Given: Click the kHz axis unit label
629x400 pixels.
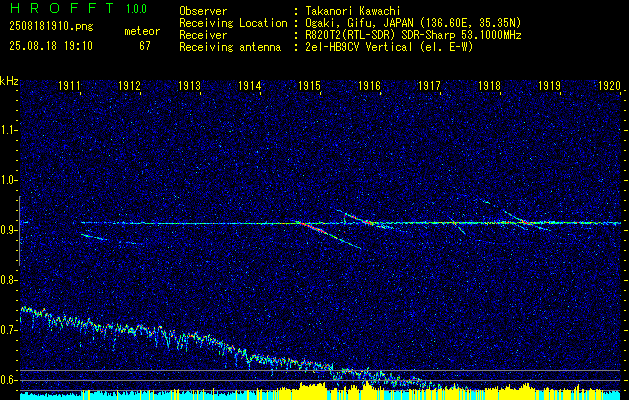Looking at the screenshot, I should [9, 81].
